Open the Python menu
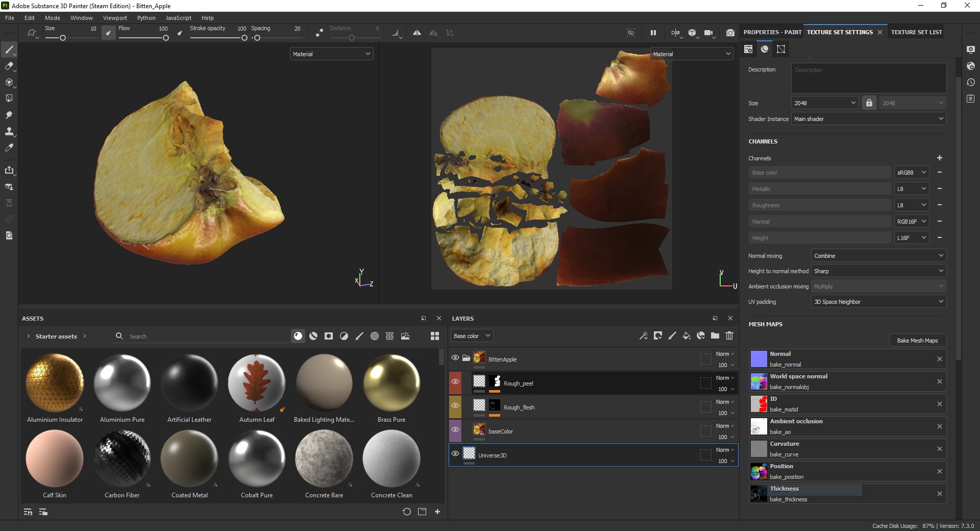980x531 pixels. click(146, 18)
